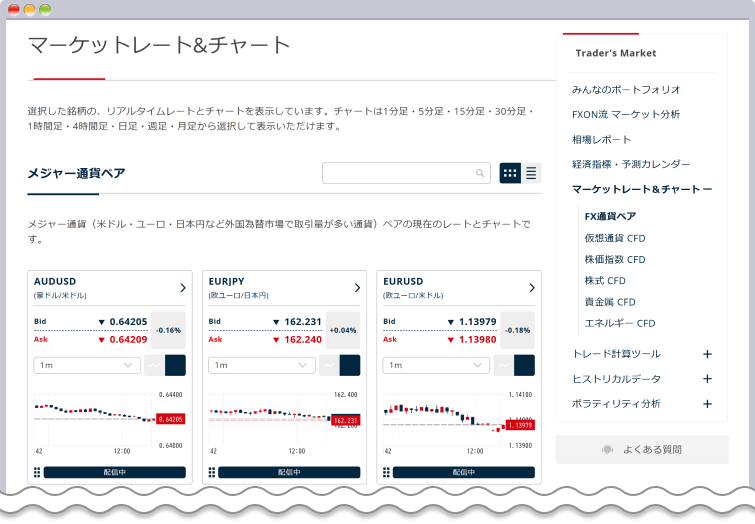Viewport: 755px width, 524px height.
Task: Open the AUDUSD 1m timeframe dropdown
Action: [87, 365]
